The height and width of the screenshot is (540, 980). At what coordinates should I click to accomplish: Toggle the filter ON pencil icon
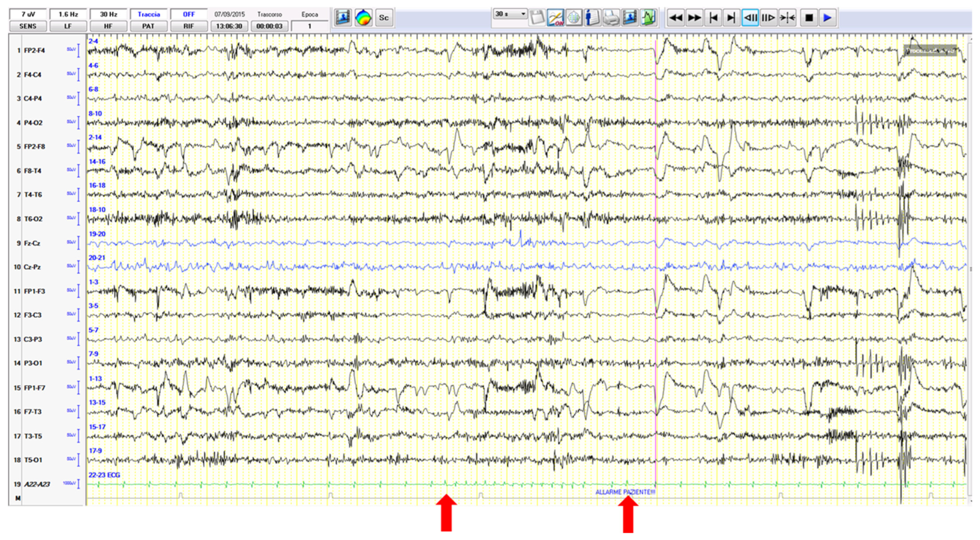click(555, 18)
